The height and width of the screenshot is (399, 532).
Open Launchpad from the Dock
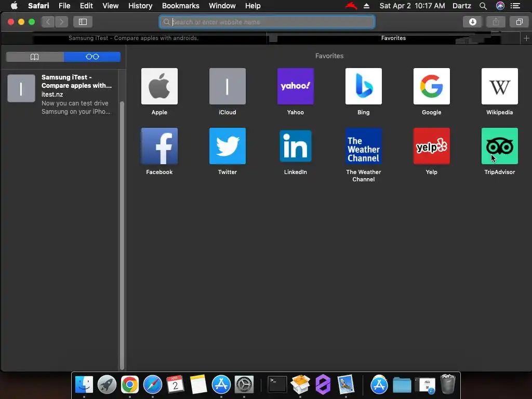[107, 385]
